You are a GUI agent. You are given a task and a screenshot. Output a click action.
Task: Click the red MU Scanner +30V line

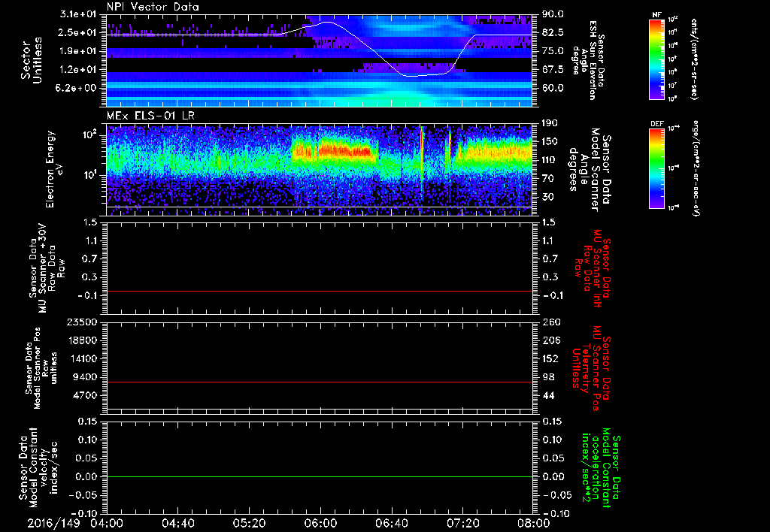(x=319, y=291)
